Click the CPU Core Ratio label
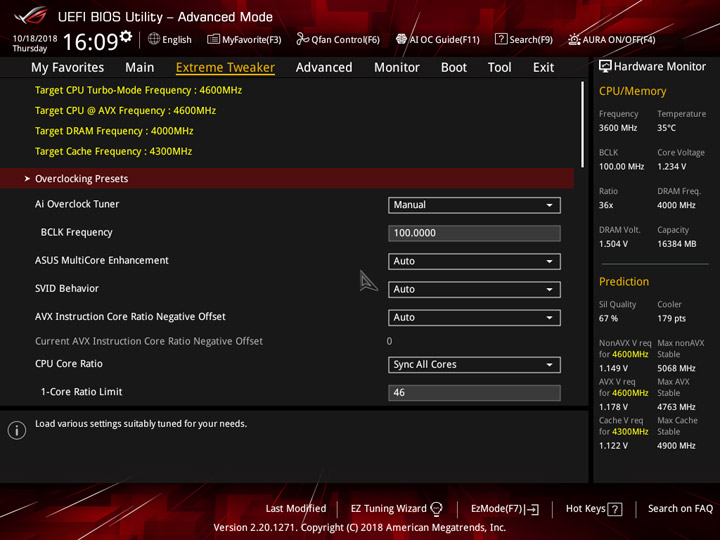720x540 pixels. tap(68, 364)
